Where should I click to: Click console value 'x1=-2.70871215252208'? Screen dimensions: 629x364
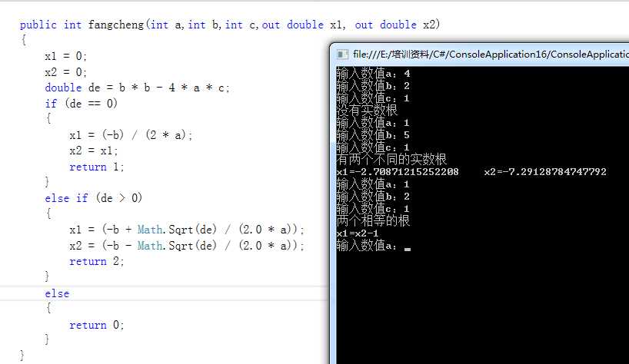pos(398,172)
